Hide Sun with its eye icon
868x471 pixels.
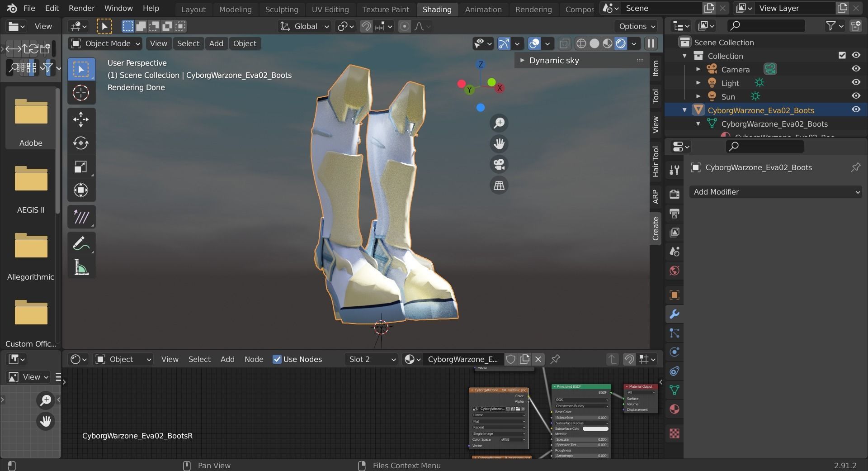coord(856,96)
